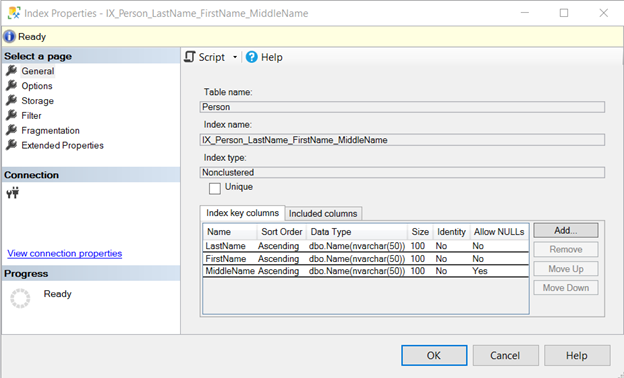Select the LastName column row
The height and width of the screenshot is (378, 624).
coord(366,246)
